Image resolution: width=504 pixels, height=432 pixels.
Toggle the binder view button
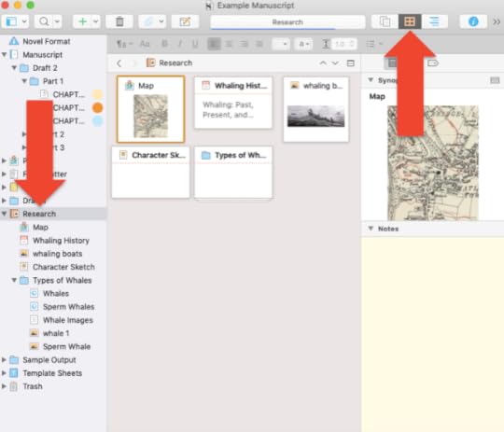click(x=11, y=21)
